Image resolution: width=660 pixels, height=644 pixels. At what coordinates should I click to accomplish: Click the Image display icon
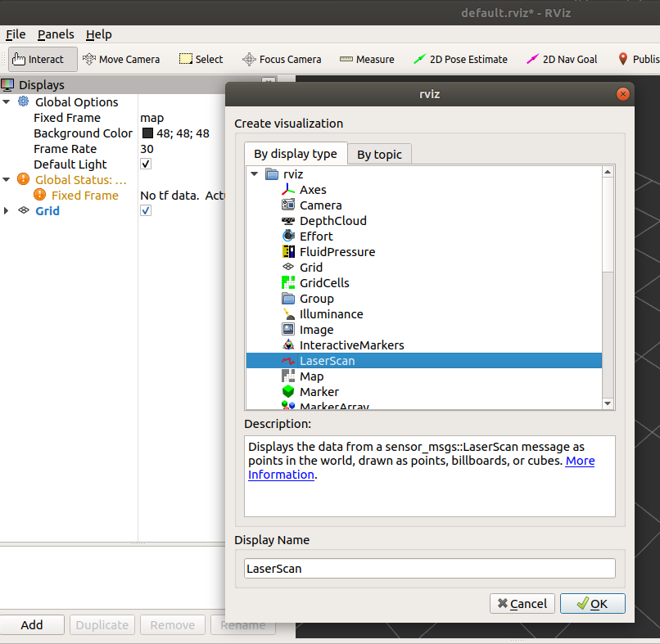288,329
